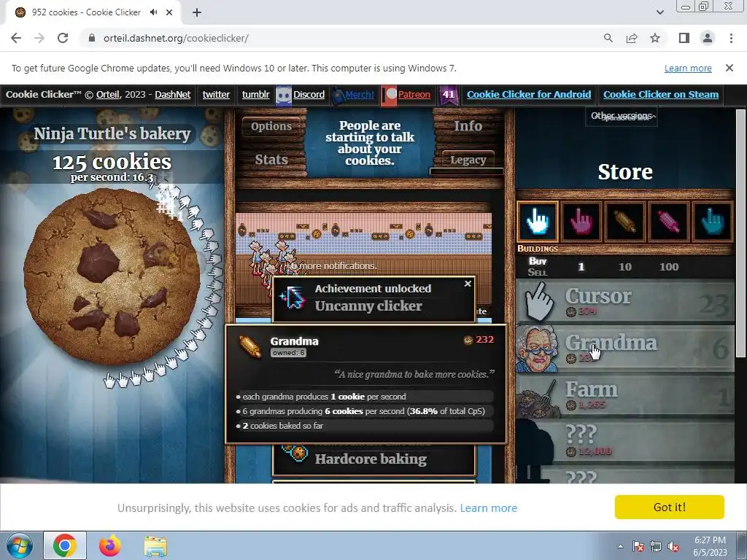Viewport: 747px width, 560px height.
Task: Buy the pink rolling pin upgrade
Action: coord(669,222)
